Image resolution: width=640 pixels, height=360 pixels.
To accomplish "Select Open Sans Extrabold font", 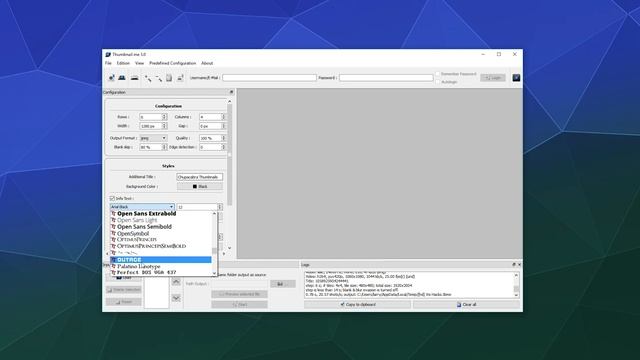I will pyautogui.click(x=161, y=213).
